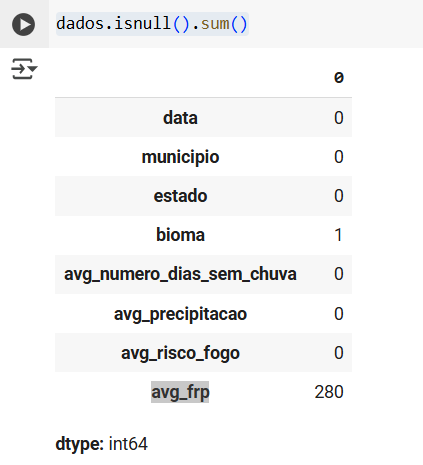Click the bioma null count of 1
This screenshot has height=465, width=423.
338,235
